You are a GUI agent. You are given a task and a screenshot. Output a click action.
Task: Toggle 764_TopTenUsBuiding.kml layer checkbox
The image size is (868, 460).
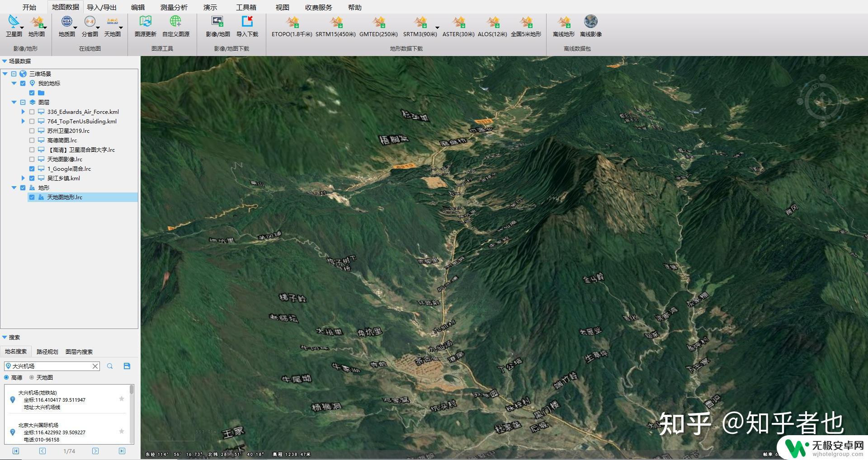[32, 121]
